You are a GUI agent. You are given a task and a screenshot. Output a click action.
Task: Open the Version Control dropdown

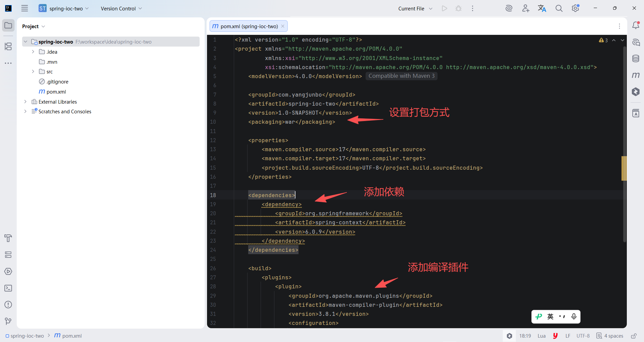pyautogui.click(x=121, y=8)
